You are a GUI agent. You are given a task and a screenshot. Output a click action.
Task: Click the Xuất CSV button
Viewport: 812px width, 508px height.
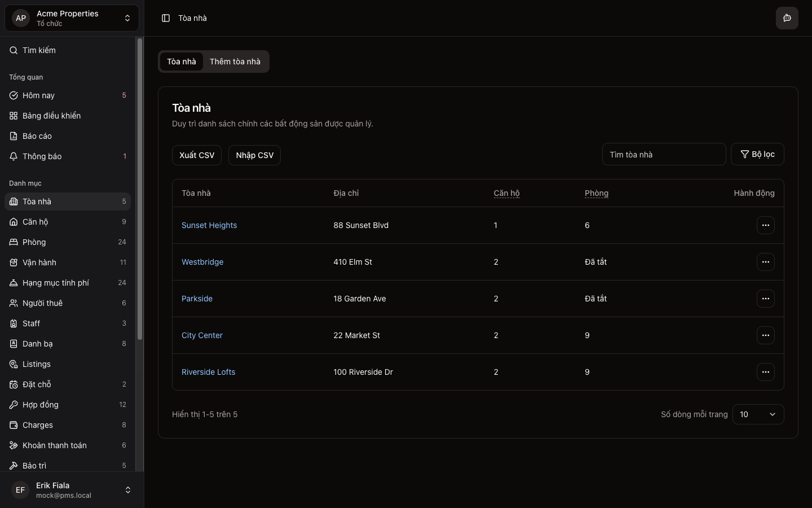click(x=197, y=155)
